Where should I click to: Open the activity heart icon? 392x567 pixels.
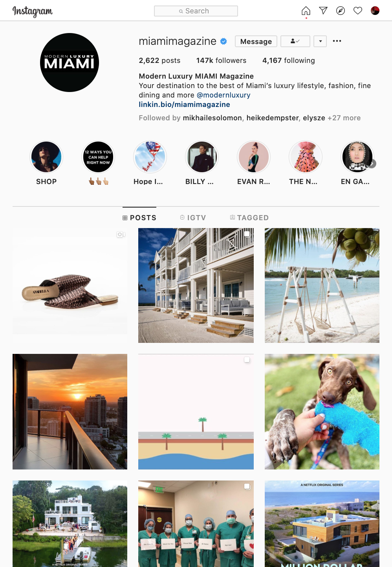358,11
